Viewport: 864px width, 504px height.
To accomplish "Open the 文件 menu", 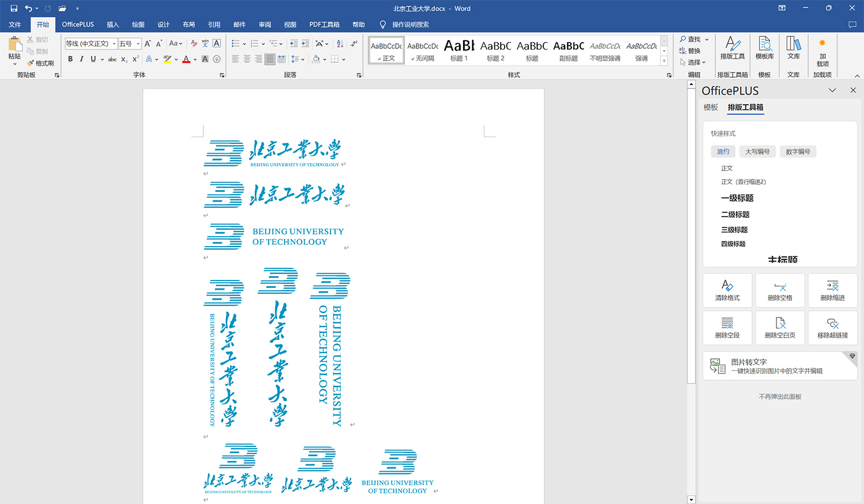I will [15, 25].
